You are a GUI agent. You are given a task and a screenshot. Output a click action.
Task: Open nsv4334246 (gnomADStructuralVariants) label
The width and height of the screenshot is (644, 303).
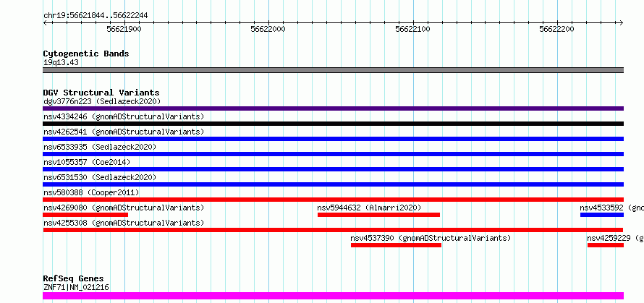coord(124,116)
